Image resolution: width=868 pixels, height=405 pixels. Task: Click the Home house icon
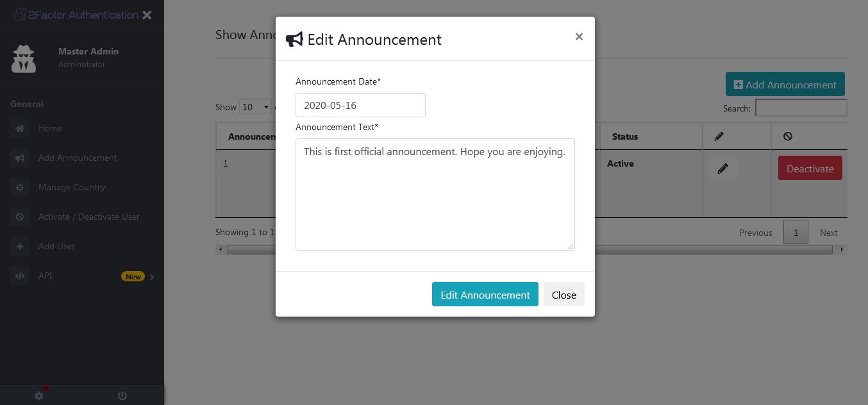click(20, 128)
